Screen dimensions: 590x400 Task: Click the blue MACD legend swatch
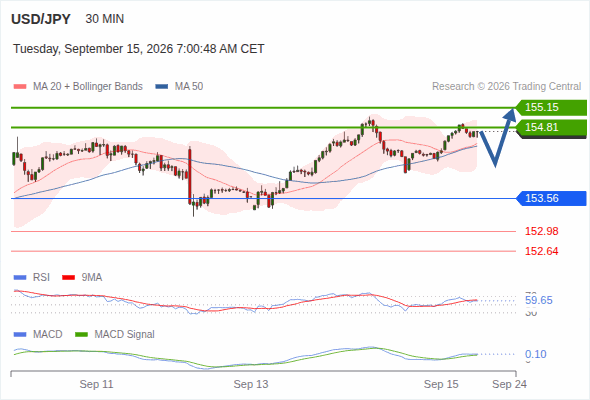click(20, 335)
